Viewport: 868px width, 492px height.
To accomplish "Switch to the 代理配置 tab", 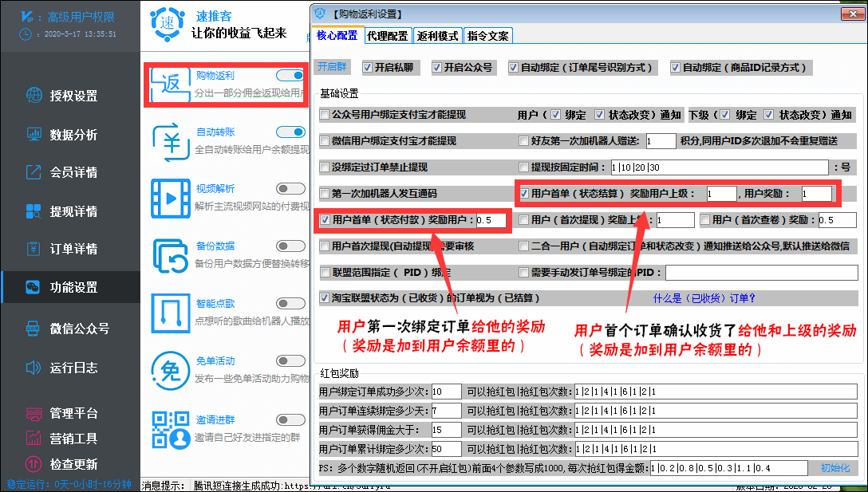I will click(388, 35).
